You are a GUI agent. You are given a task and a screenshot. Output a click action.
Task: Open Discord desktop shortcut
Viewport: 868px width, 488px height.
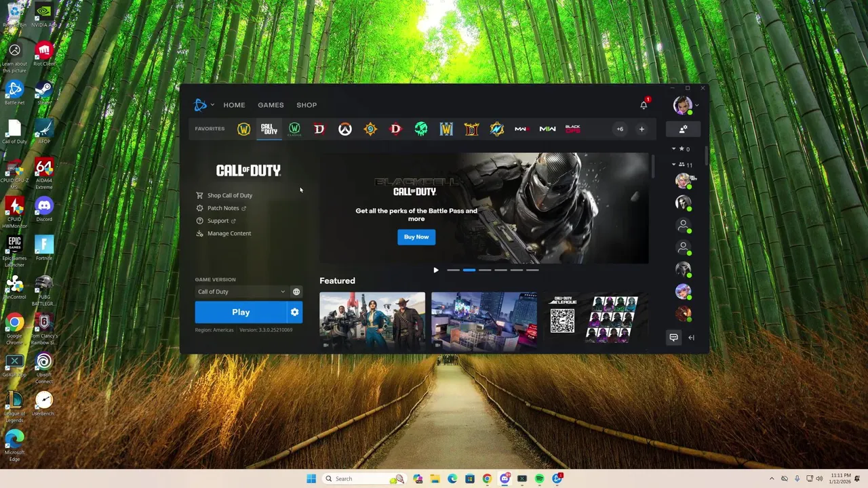[44, 209]
